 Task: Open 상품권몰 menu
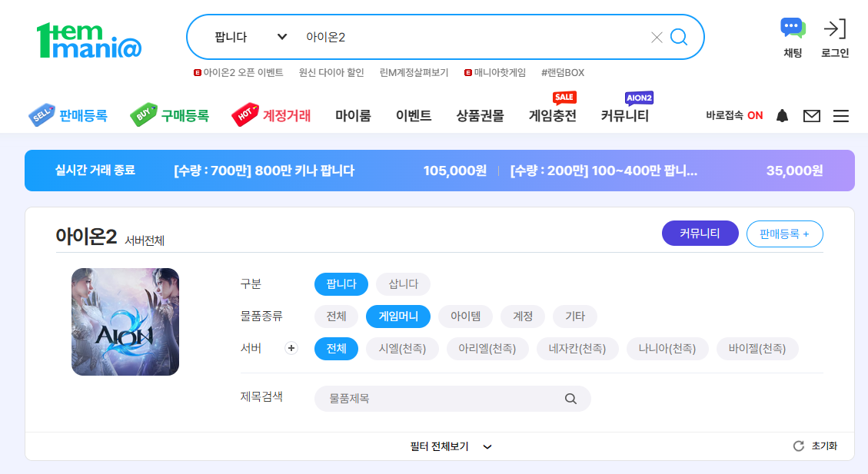click(x=480, y=115)
